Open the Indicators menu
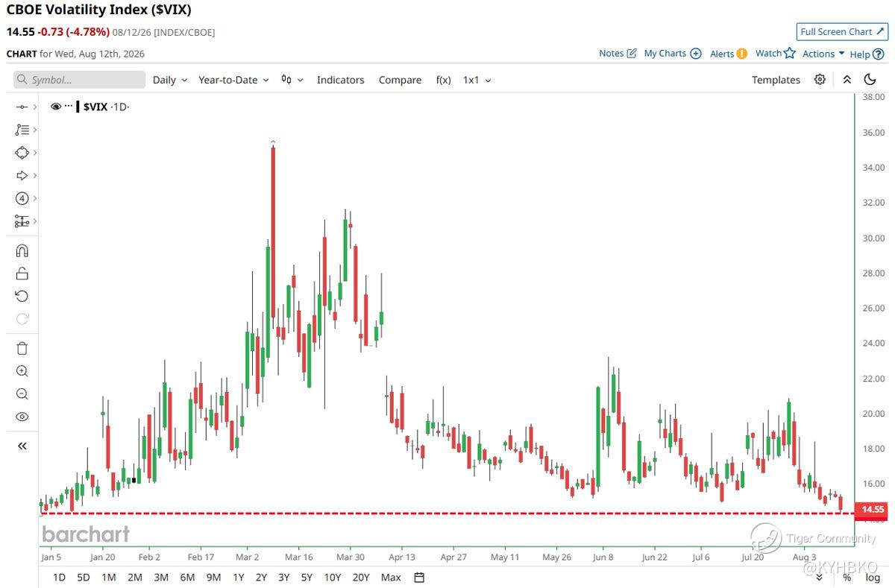Screen dimensions: 895x588 (x=340, y=80)
